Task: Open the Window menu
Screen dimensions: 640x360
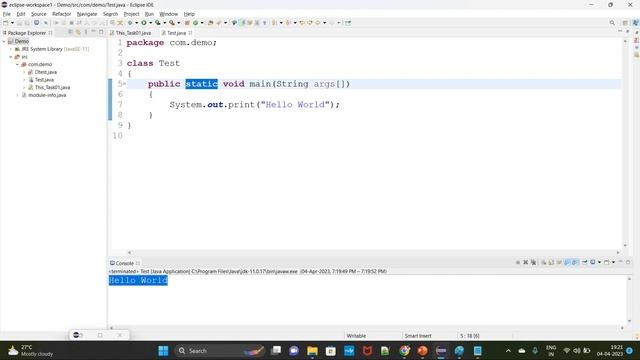Action: pos(169,14)
